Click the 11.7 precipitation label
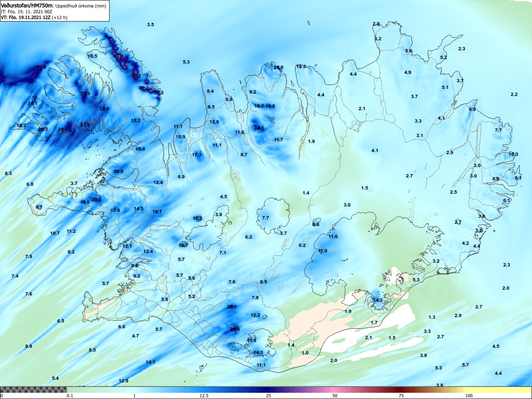 point(278,140)
